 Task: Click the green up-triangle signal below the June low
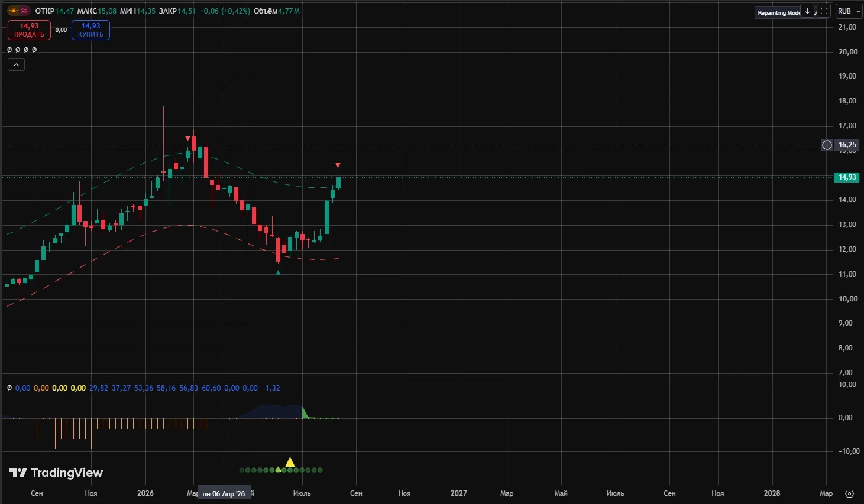(278, 272)
